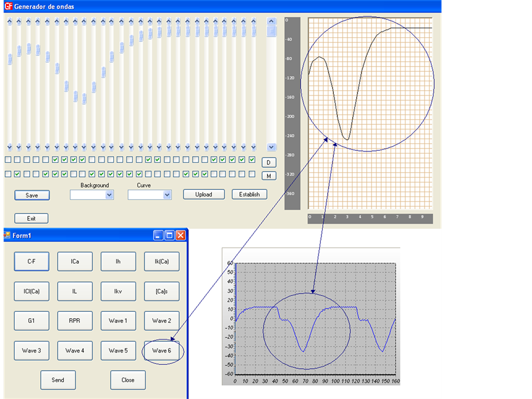The height and width of the screenshot is (399, 532).
Task: Tick the first checkbox in the upper row
Action: click(8, 160)
